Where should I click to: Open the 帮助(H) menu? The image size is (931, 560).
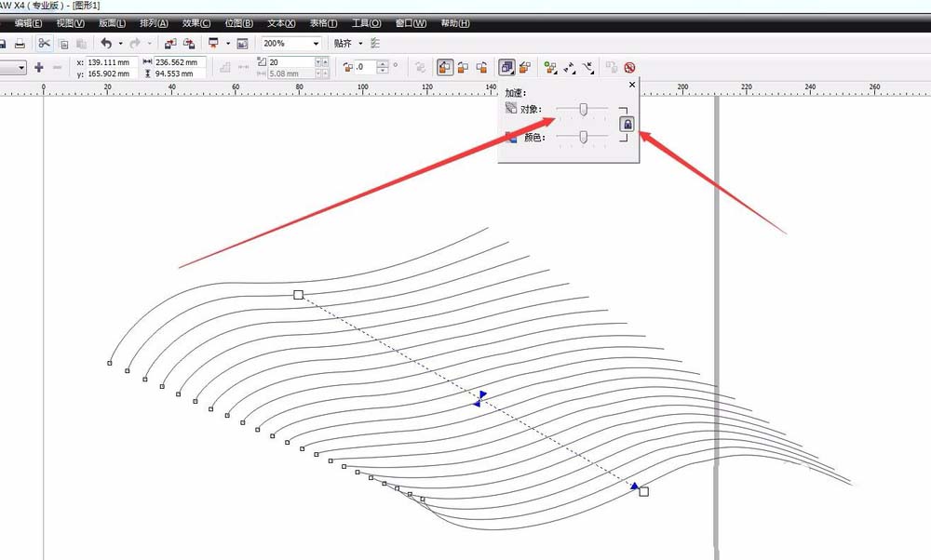455,23
